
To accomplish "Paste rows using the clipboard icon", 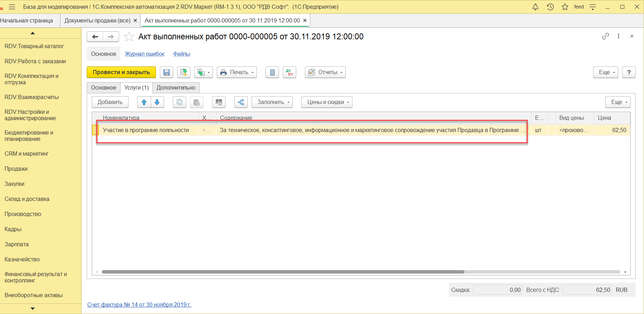I will (197, 102).
